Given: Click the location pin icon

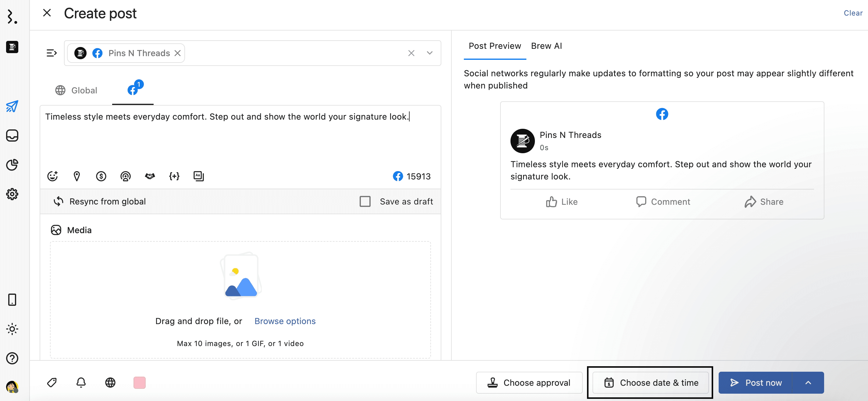Looking at the screenshot, I should coord(77,176).
